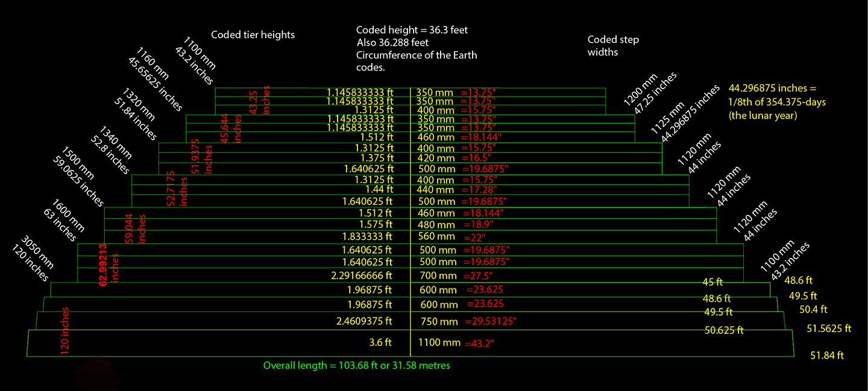Click the red '59.044 inches' vertical label
The image size is (868, 391).
[x=133, y=228]
